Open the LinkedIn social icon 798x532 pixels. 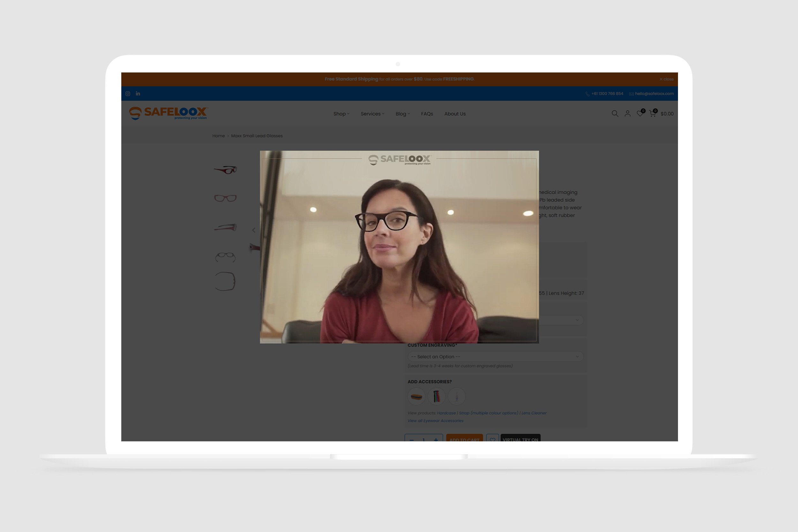pyautogui.click(x=138, y=94)
